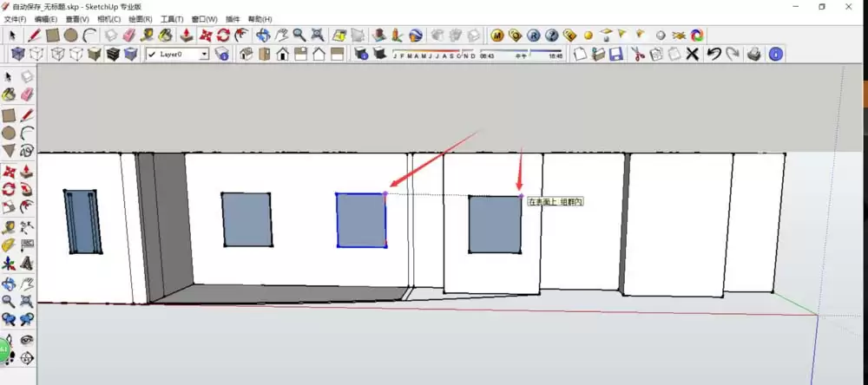The width and height of the screenshot is (868, 385).
Task: Open the 绘图(R) menu
Action: [141, 19]
